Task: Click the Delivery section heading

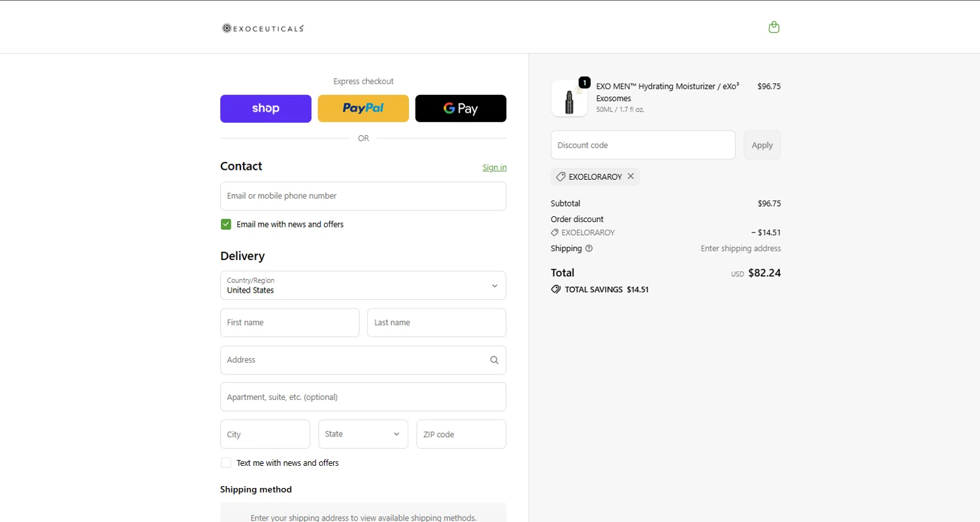Action: 242,256
